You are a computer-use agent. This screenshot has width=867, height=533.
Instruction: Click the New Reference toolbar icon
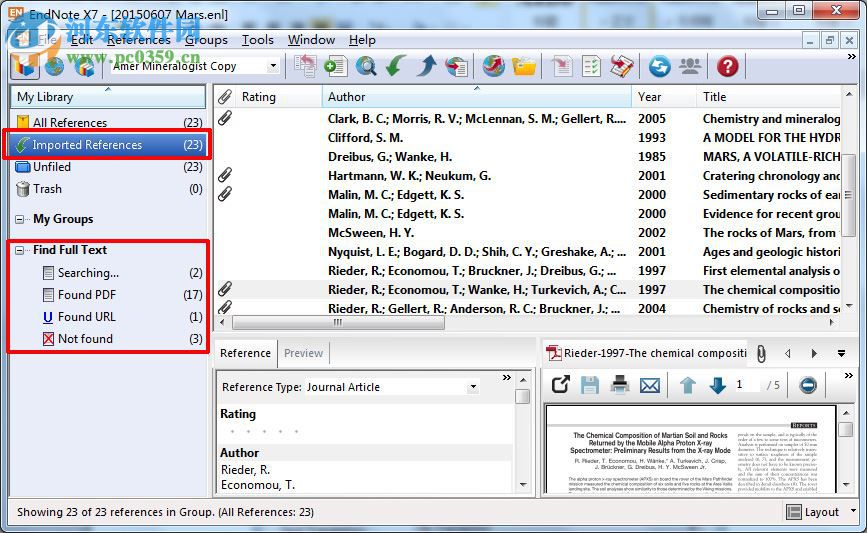pyautogui.click(x=336, y=66)
